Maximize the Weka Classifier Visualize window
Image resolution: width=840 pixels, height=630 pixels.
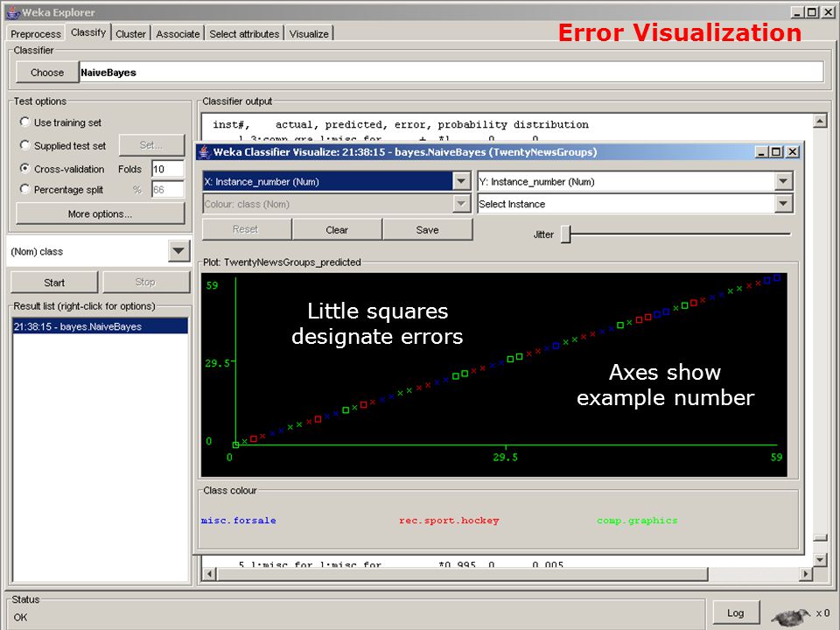click(776, 152)
